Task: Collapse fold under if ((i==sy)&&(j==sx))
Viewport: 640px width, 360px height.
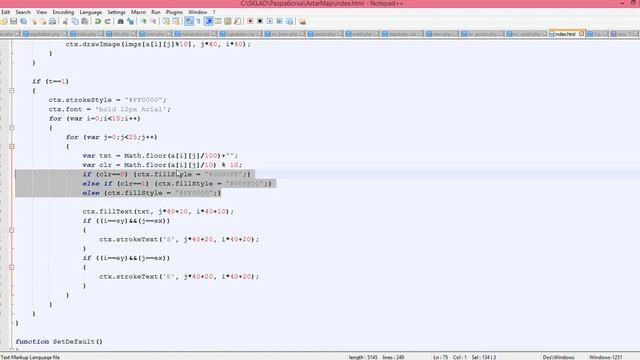Action: (12, 230)
